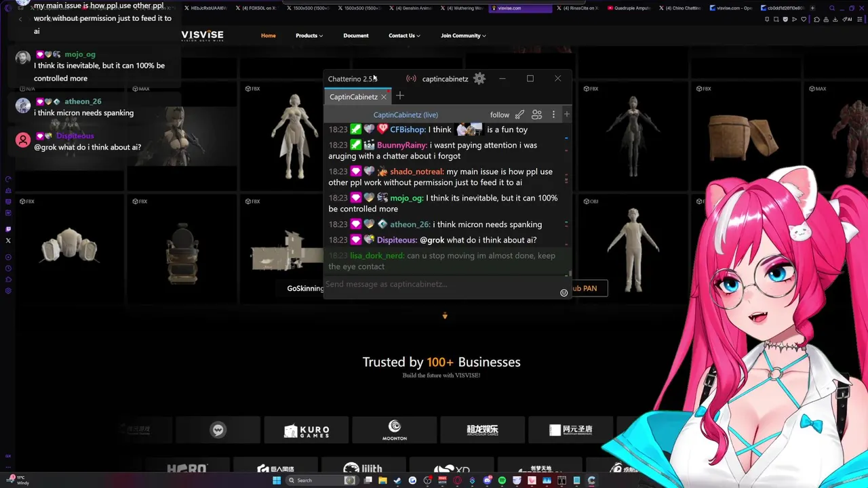Viewport: 868px width, 488px height.
Task: Click the VISVISE website logo
Action: (202, 35)
